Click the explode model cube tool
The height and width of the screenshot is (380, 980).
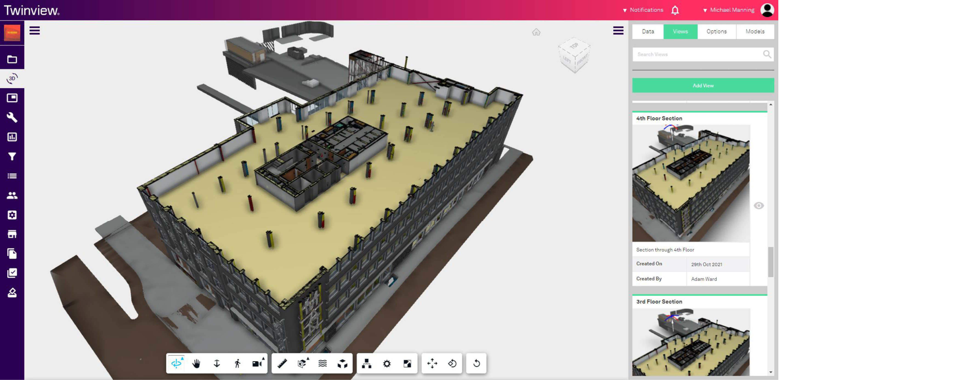tap(342, 364)
